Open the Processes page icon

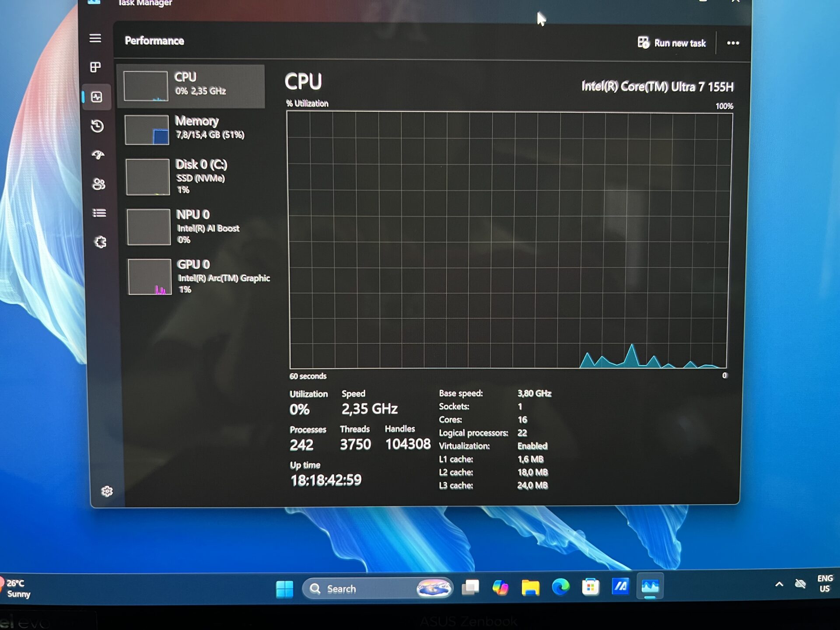(95, 67)
